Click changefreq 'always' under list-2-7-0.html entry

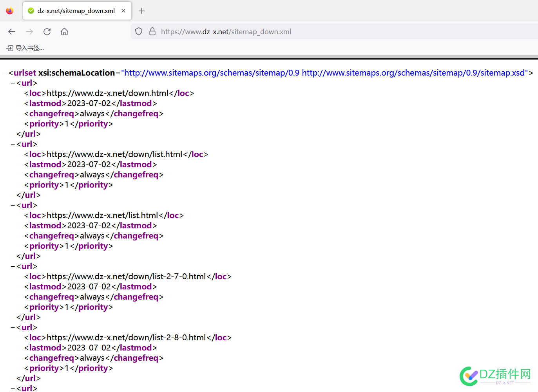[x=92, y=297]
